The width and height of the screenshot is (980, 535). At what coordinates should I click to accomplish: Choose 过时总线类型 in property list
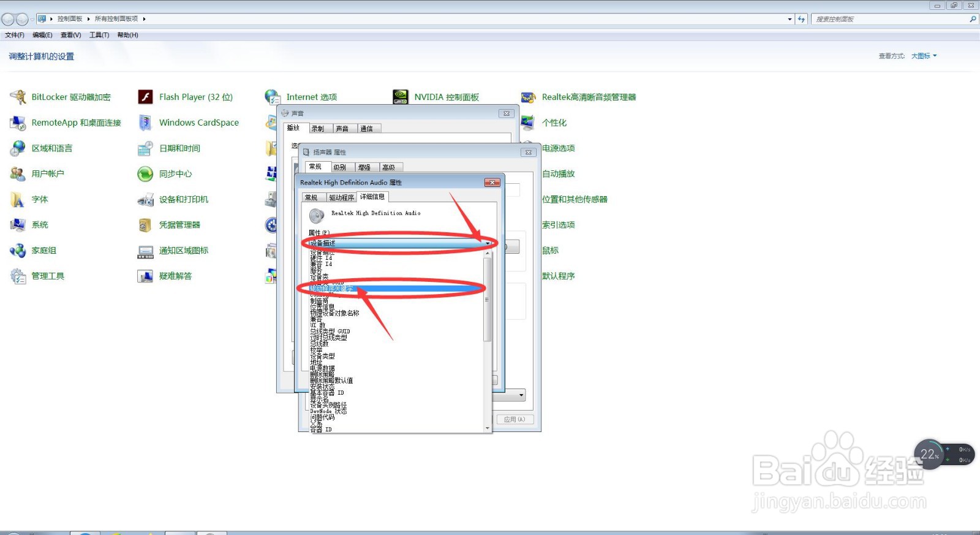pos(328,338)
